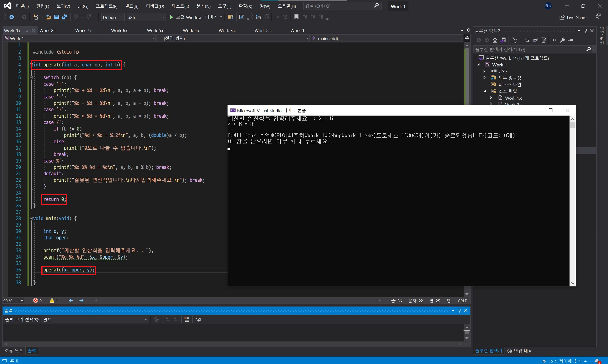Image resolution: width=608 pixels, height=364 pixels.
Task: Click the Live Share button
Action: [x=573, y=17]
